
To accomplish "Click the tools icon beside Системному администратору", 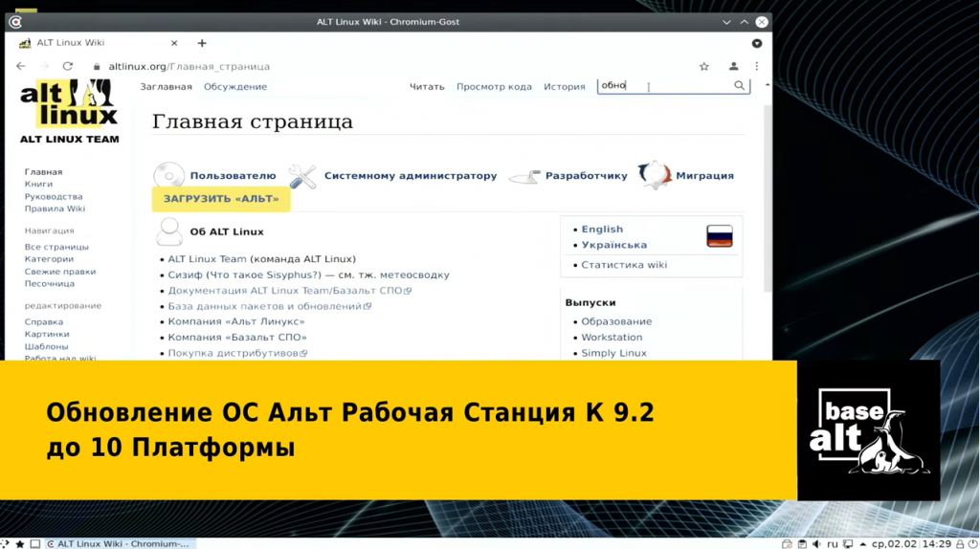I will 302,175.
